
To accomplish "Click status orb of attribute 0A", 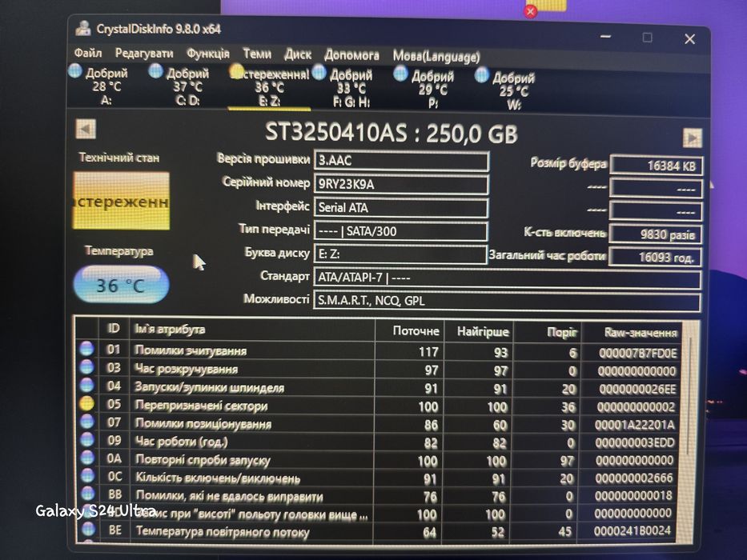I will click(x=87, y=457).
